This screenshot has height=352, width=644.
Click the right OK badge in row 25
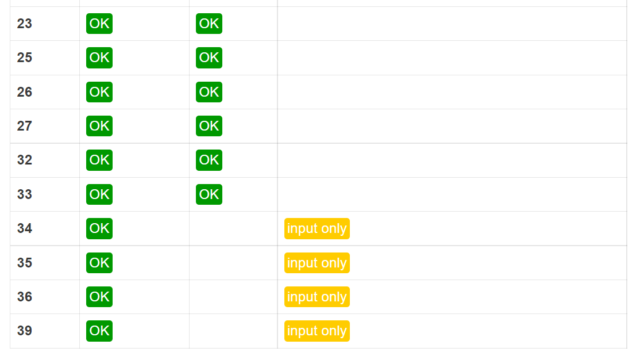coord(209,58)
